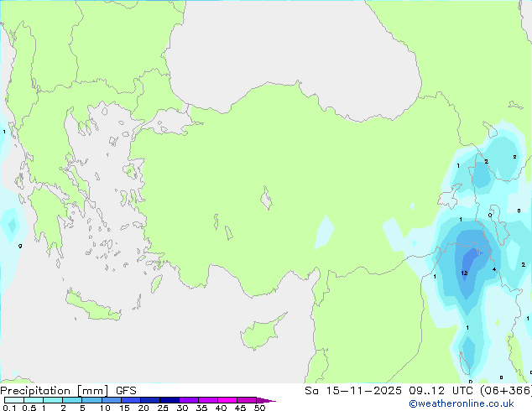Click legend label '30'
532x411 pixels.
click(182, 408)
